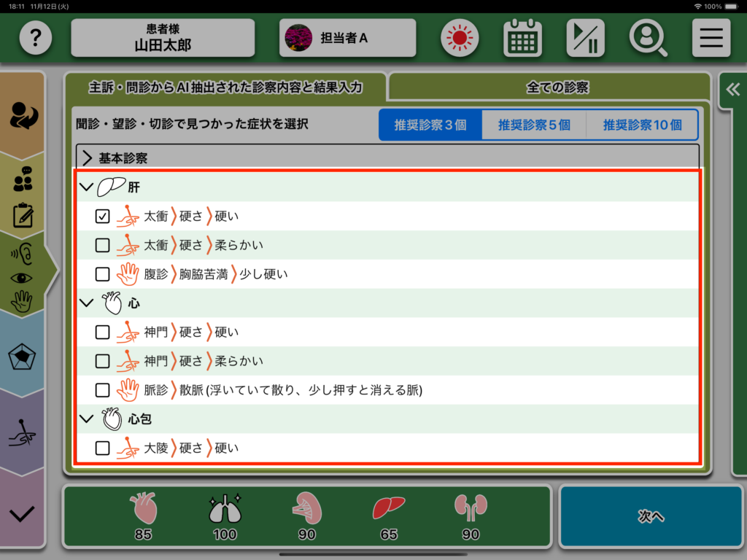Viewport: 747px width, 560px height.
Task: Collapse the 心包 group
Action: pos(87,419)
